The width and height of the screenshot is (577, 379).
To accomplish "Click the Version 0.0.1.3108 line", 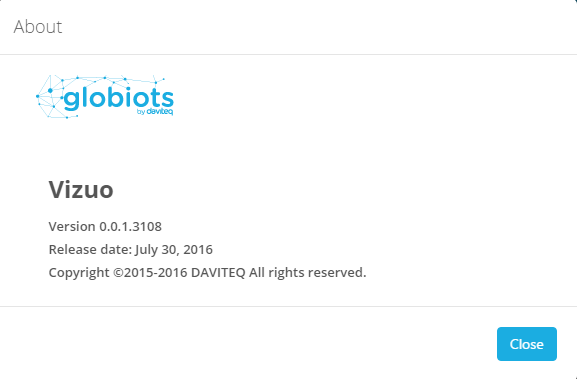I will coord(105,227).
